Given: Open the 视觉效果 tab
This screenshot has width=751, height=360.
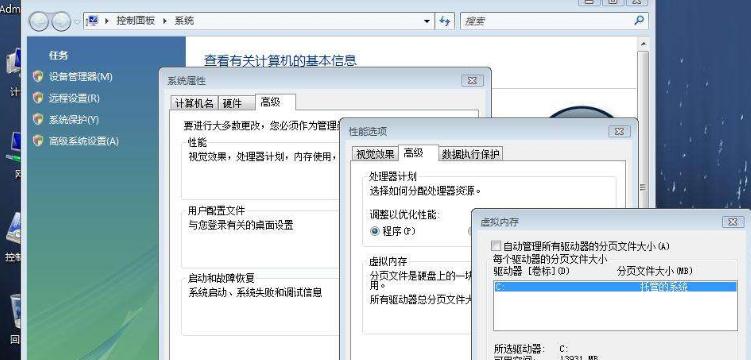Looking at the screenshot, I should pos(375,154).
